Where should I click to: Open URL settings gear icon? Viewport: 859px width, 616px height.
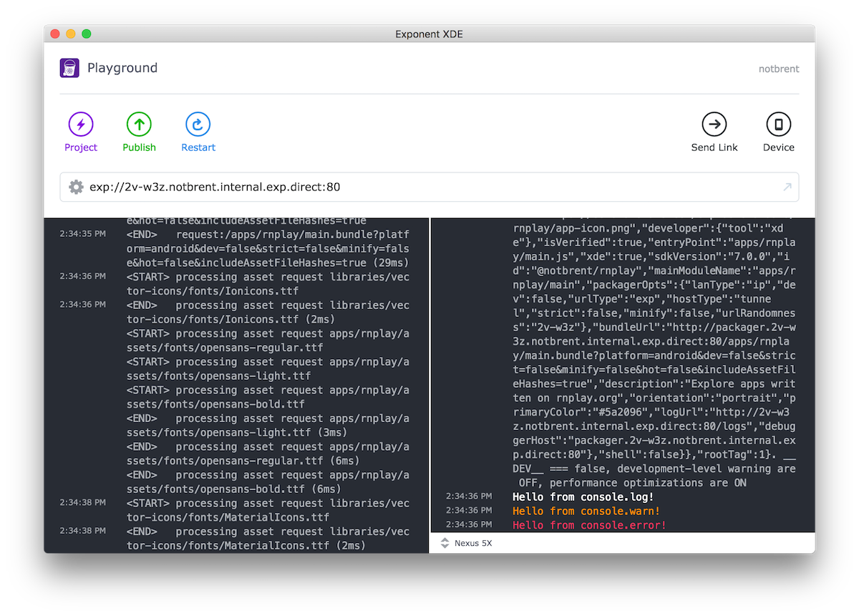[x=76, y=187]
